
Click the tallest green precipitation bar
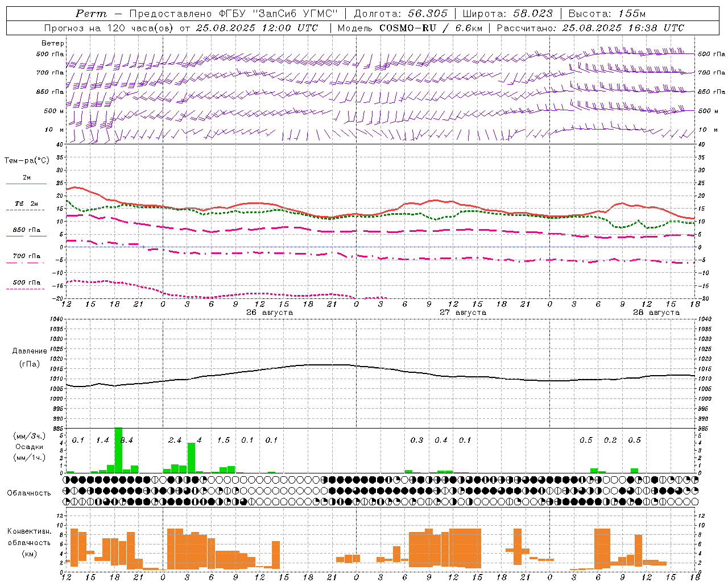[118, 450]
